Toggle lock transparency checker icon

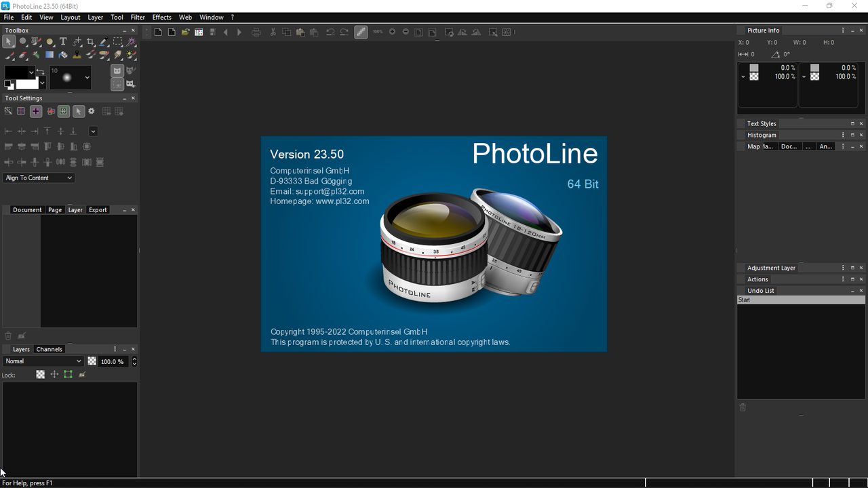(x=41, y=374)
